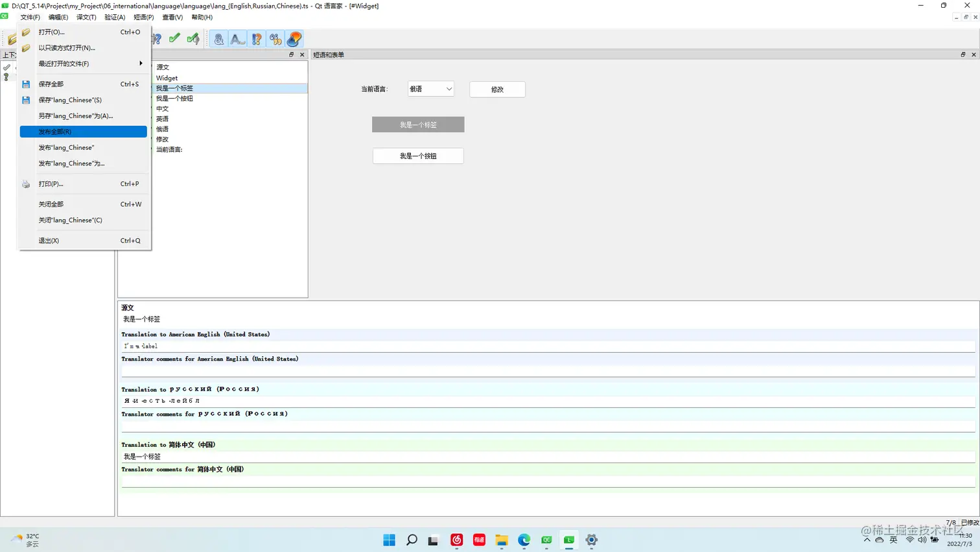Select 发布全部(R) in the File menu
Image resolution: width=980 pixels, height=552 pixels.
point(84,132)
